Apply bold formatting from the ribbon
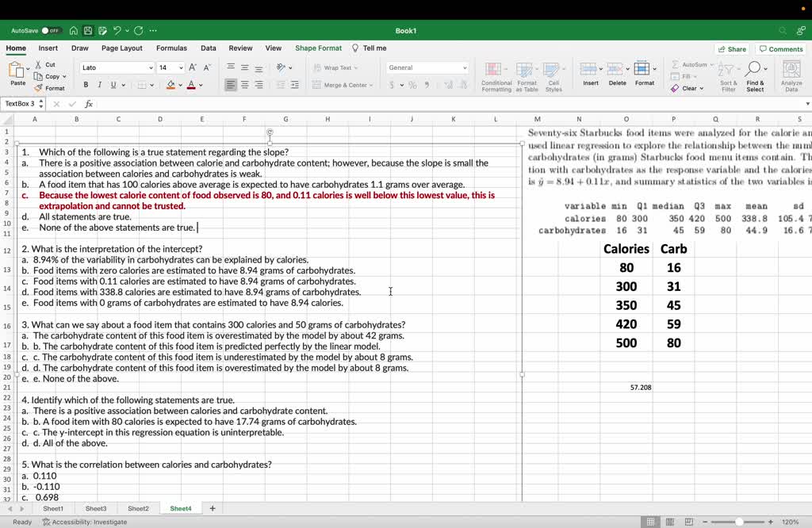This screenshot has width=812, height=528. (84, 83)
